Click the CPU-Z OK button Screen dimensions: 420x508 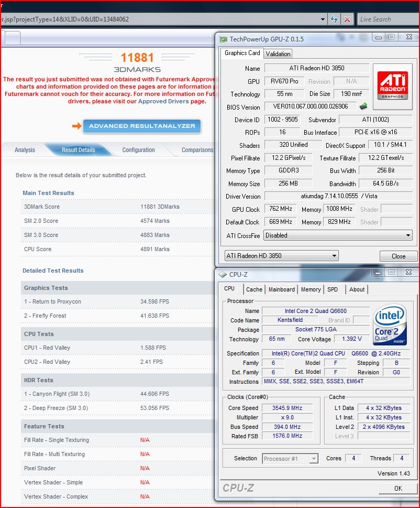(398, 488)
